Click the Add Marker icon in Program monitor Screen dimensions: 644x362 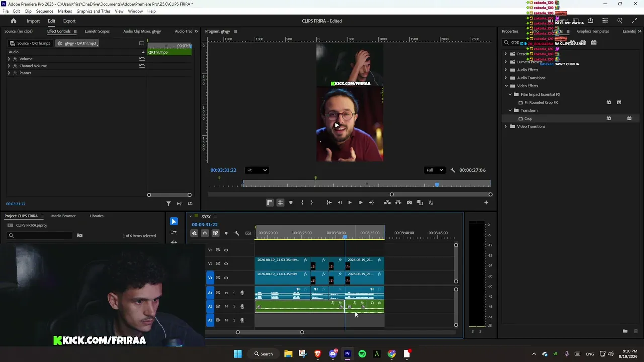291,203
